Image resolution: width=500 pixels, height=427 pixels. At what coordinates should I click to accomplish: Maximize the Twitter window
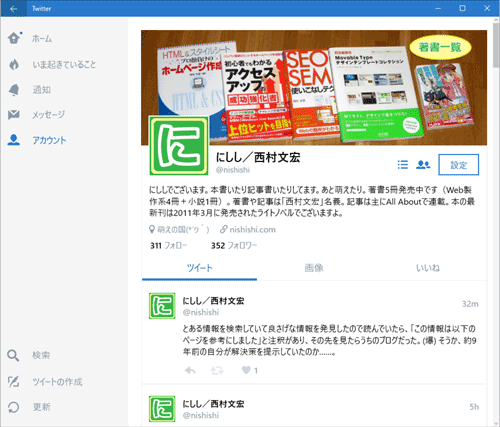462,9
